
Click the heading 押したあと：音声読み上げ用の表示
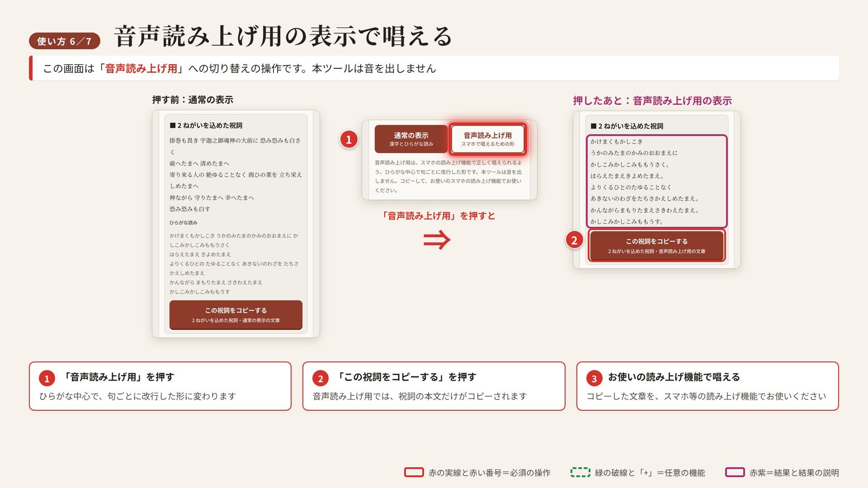(652, 101)
